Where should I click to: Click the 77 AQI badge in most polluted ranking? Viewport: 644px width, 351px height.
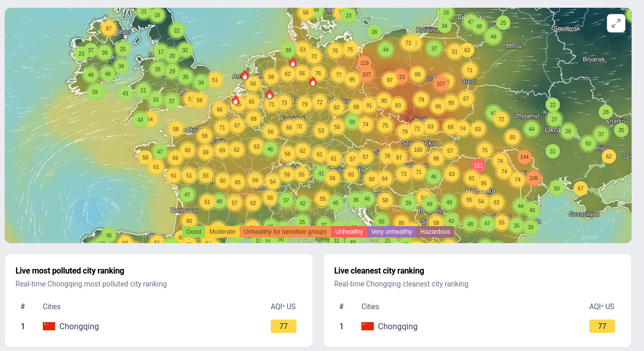(284, 326)
